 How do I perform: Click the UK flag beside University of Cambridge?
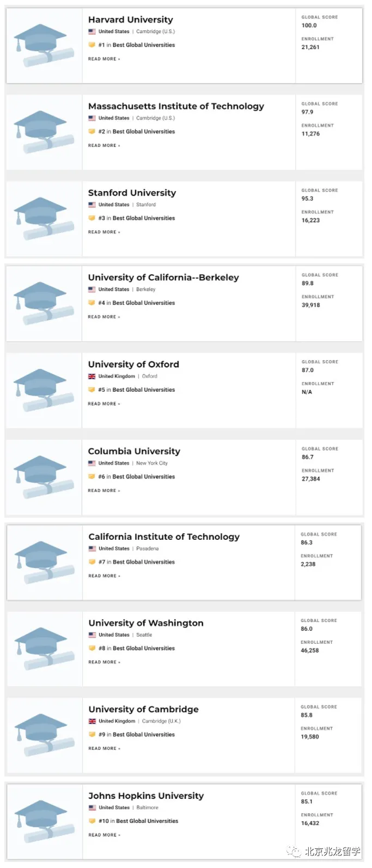coord(91,721)
